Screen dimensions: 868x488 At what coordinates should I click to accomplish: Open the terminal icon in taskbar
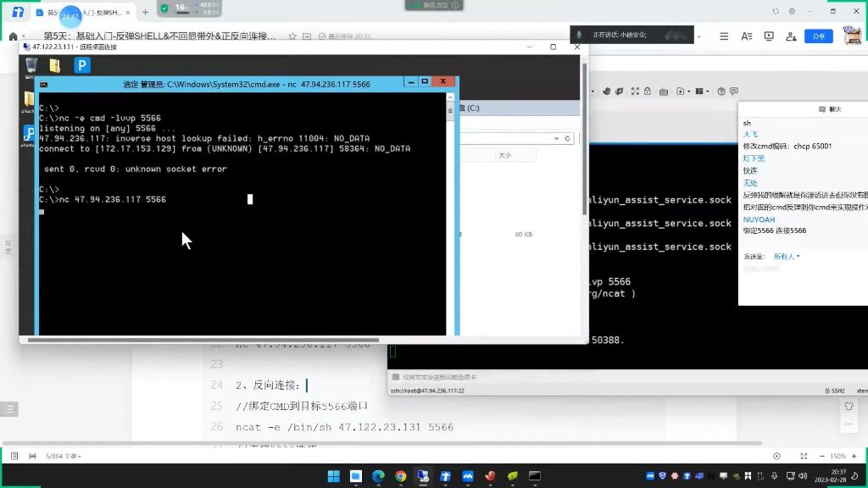[535, 476]
